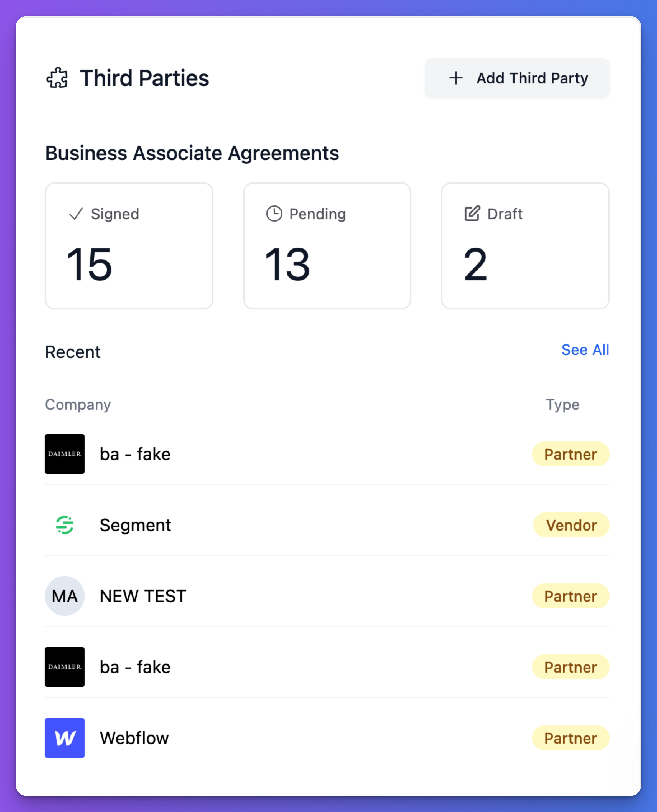Image resolution: width=657 pixels, height=812 pixels.
Task: Click the Vendor badge for Segment
Action: [x=571, y=525]
